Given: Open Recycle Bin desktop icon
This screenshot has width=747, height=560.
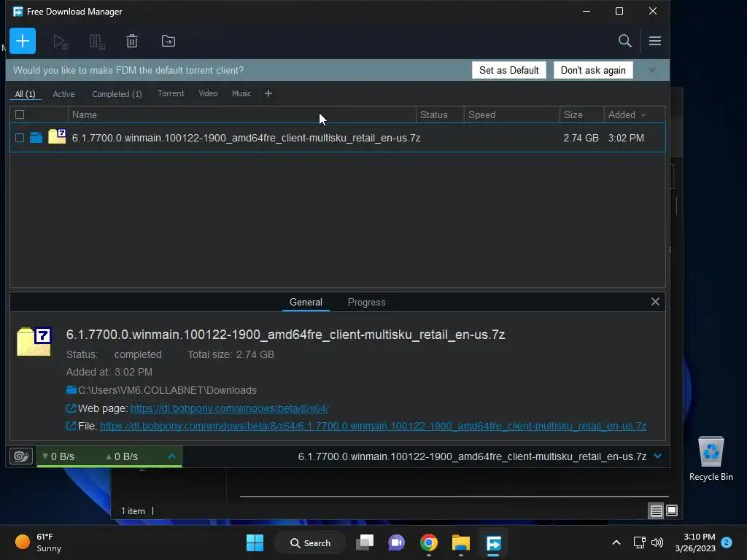Looking at the screenshot, I should pyautogui.click(x=711, y=459).
